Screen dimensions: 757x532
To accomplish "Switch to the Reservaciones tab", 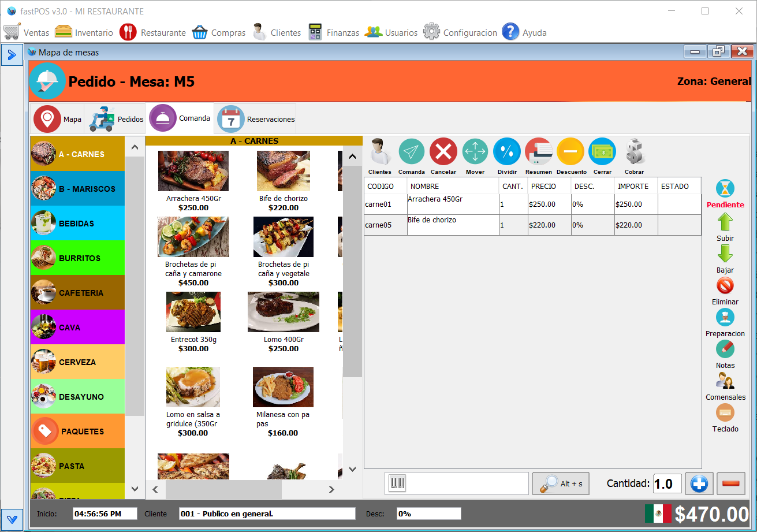I will pyautogui.click(x=256, y=119).
